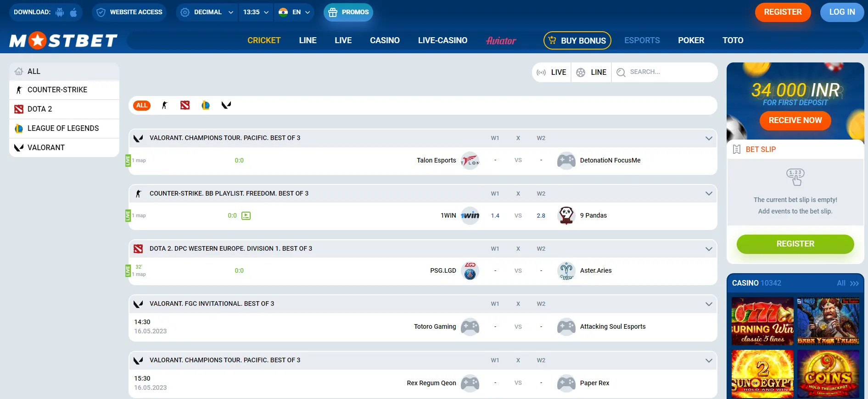Select ALL in the sidebar
This screenshot has width=868, height=399.
[x=64, y=72]
